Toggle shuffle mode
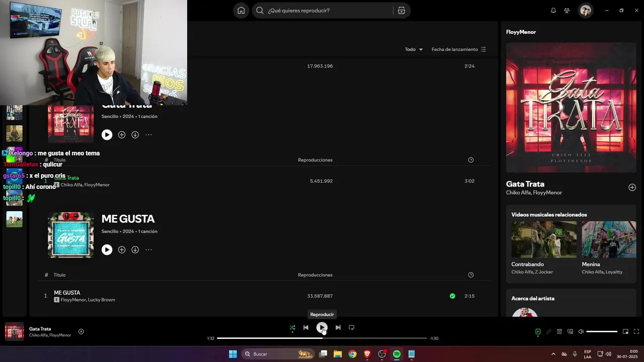This screenshot has height=362, width=644. pos(292,328)
